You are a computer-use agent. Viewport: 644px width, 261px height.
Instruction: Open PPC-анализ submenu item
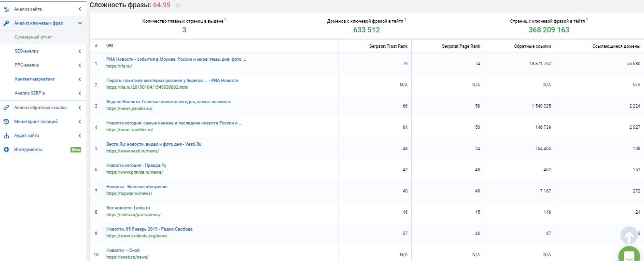pos(27,65)
